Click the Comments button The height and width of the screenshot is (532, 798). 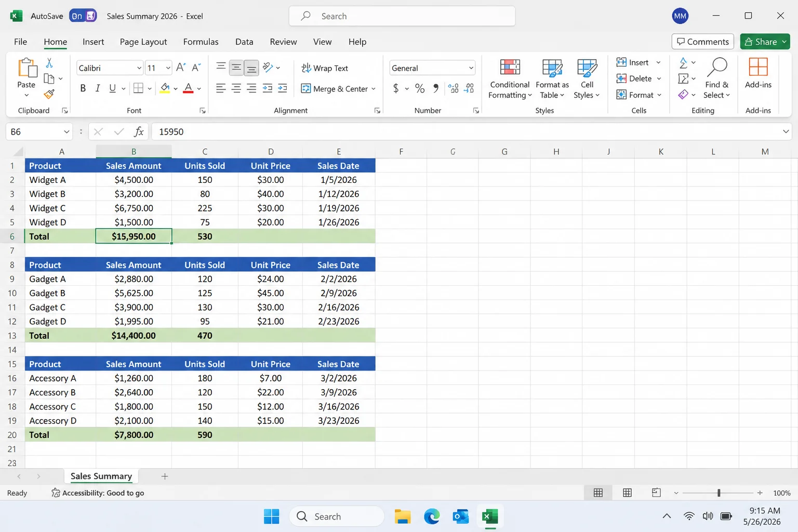(x=702, y=42)
